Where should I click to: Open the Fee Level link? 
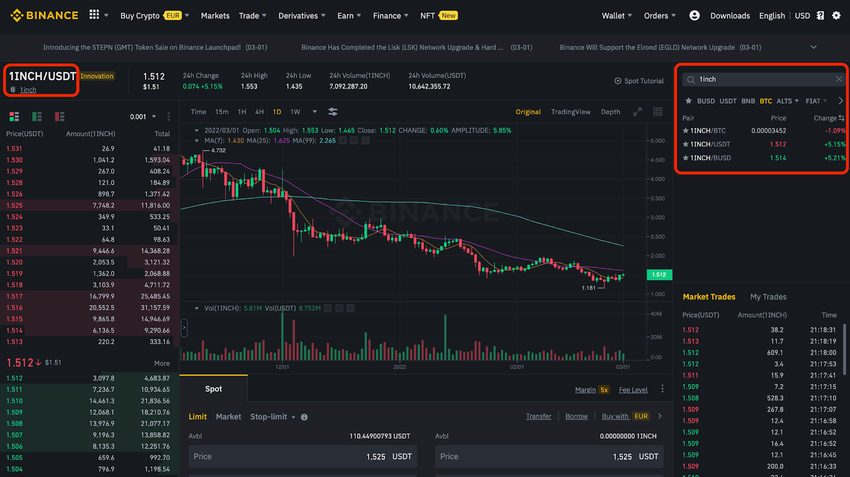click(x=633, y=390)
